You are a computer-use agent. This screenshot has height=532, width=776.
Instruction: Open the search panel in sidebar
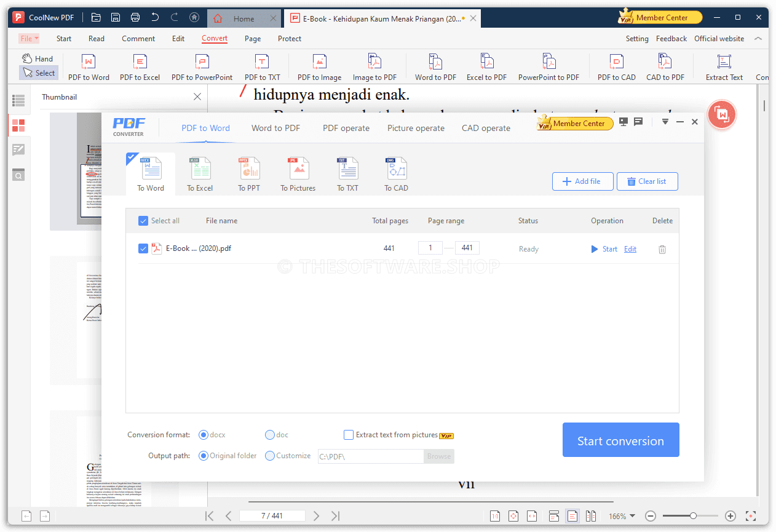(x=18, y=175)
